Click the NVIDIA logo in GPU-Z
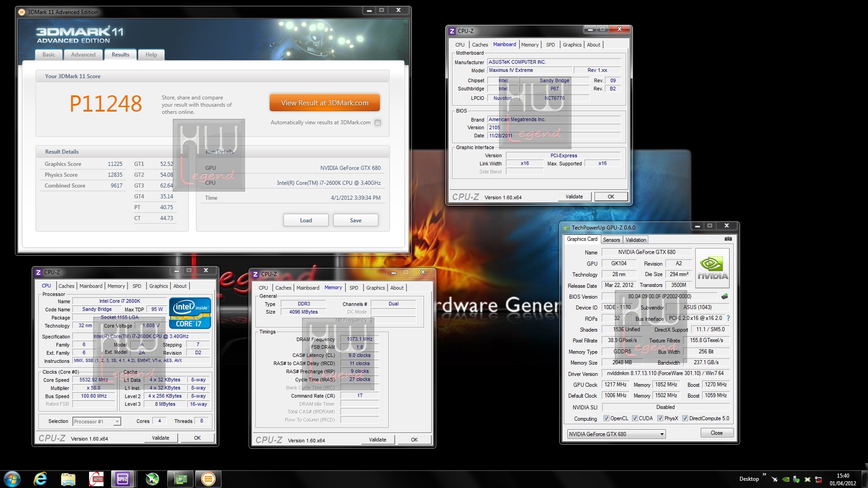868x488 pixels. coord(712,267)
